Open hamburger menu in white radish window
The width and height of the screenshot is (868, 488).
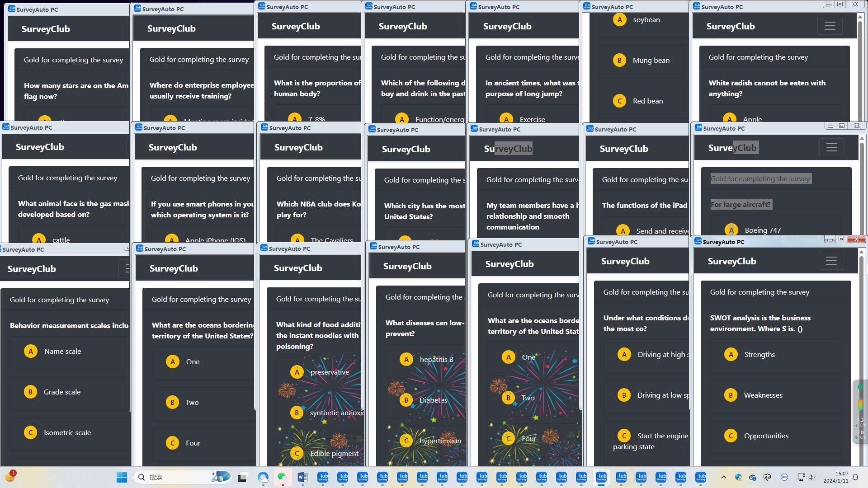[830, 26]
